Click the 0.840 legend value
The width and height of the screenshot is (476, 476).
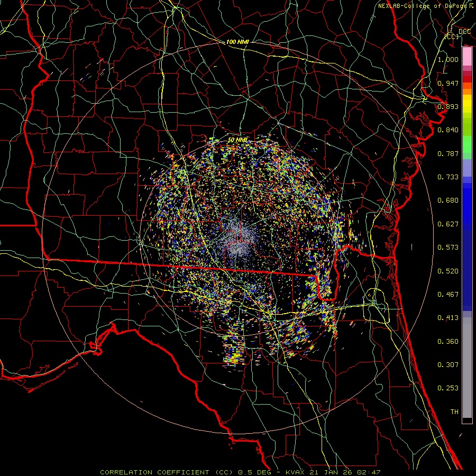click(x=448, y=130)
